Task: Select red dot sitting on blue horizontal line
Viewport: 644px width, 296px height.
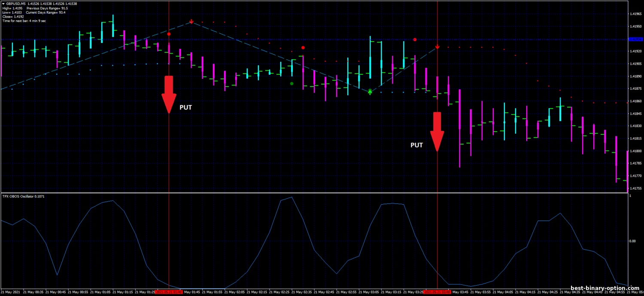Action: pyautogui.click(x=415, y=39)
